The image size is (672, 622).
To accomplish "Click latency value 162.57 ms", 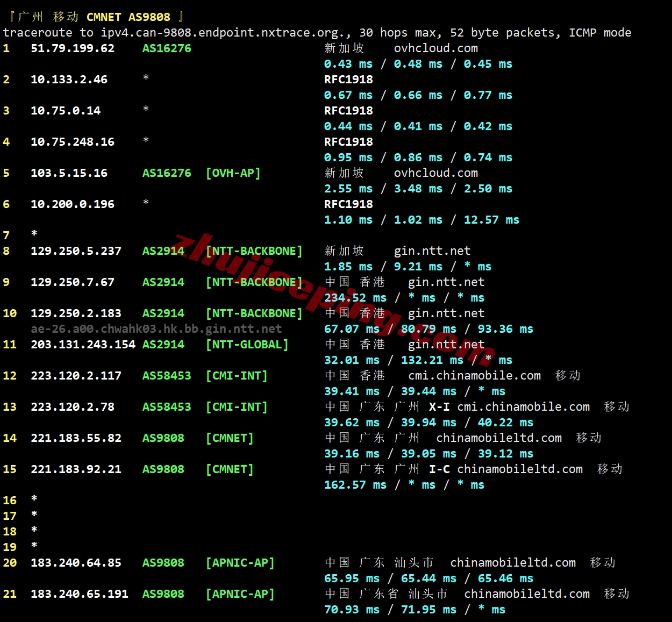I will pos(355,485).
